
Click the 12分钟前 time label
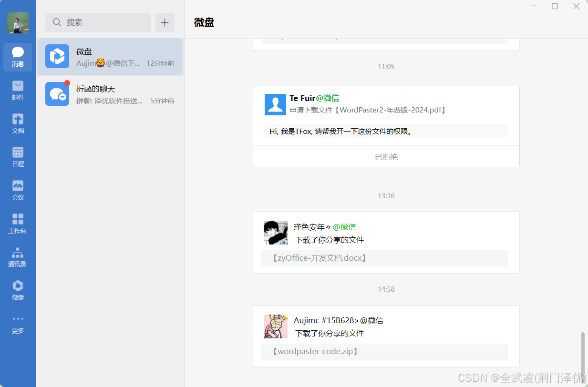(160, 63)
